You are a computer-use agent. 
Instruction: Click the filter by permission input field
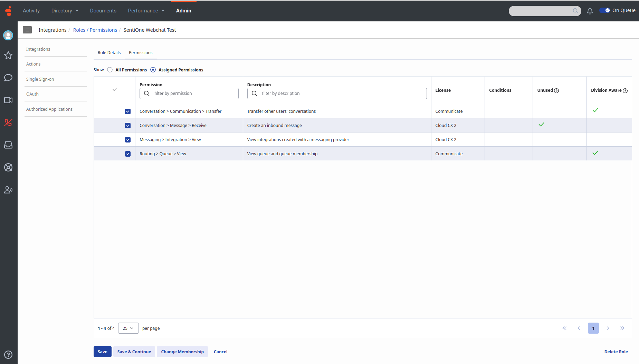189,94
